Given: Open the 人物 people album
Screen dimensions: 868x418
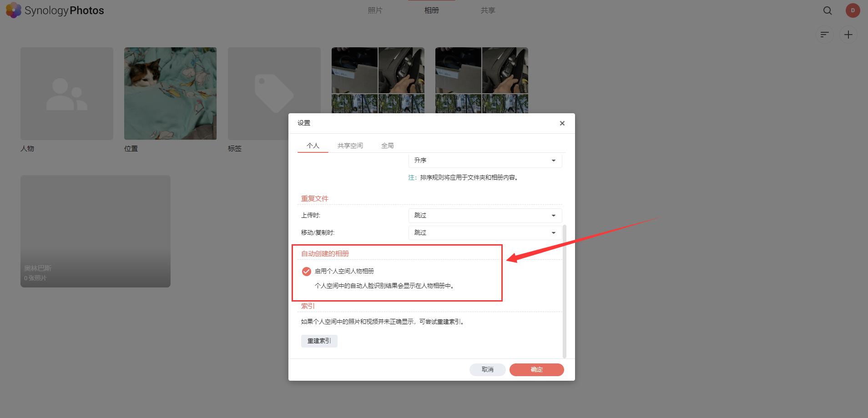Looking at the screenshot, I should [x=66, y=94].
